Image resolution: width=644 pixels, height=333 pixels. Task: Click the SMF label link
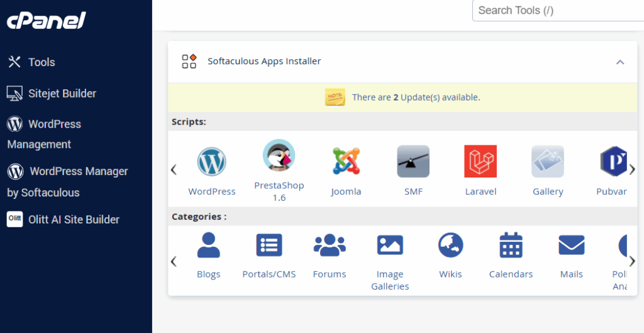[413, 191]
